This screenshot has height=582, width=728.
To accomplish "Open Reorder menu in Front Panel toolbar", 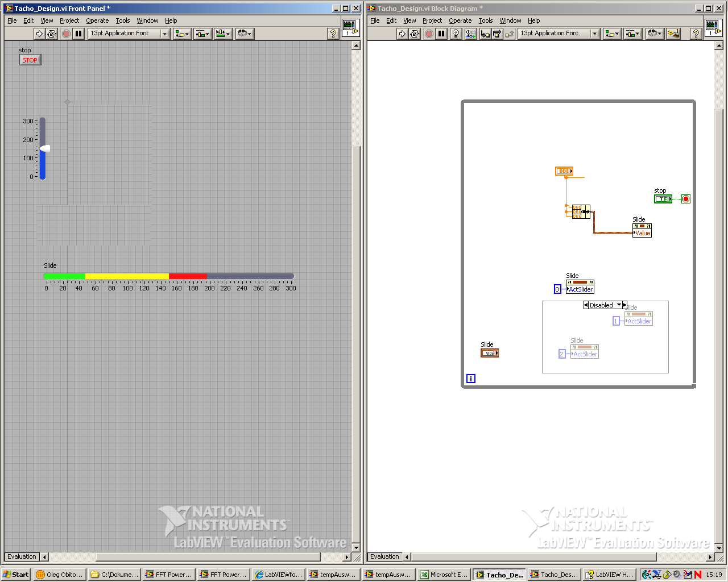I will tap(245, 34).
